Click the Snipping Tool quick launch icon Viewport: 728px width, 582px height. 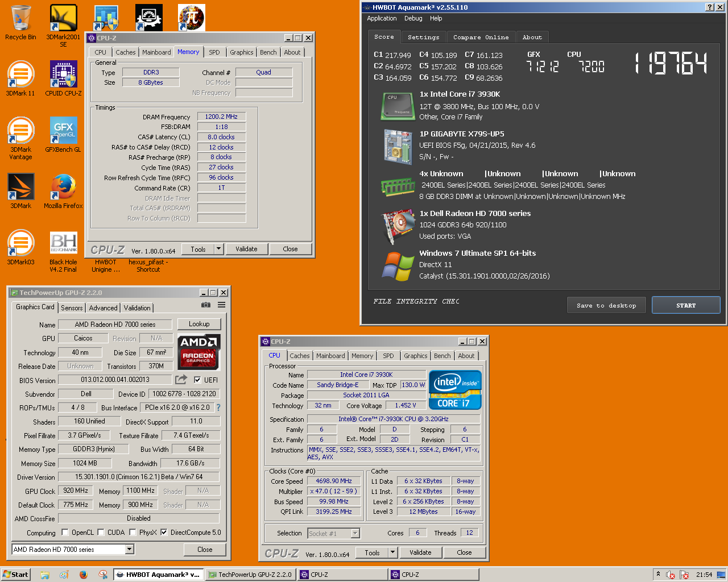coord(103,575)
